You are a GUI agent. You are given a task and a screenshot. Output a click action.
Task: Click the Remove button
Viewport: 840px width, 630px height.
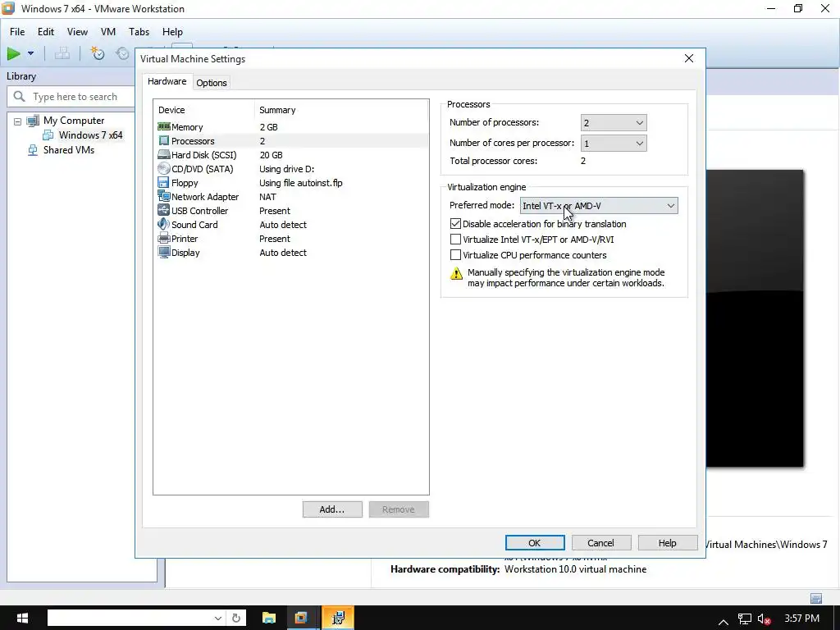coord(399,509)
